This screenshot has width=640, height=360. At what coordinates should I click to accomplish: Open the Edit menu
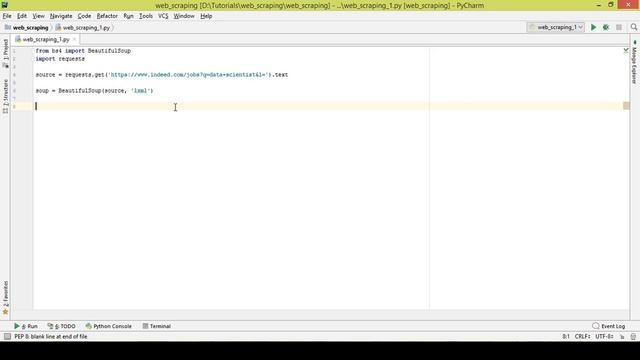coord(22,16)
